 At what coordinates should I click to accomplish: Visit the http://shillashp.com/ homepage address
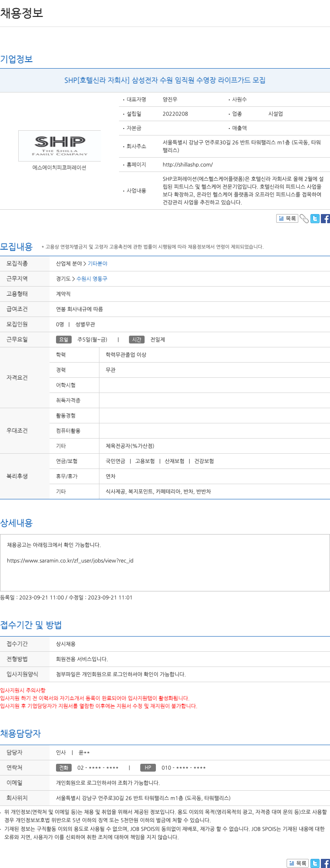tap(188, 165)
